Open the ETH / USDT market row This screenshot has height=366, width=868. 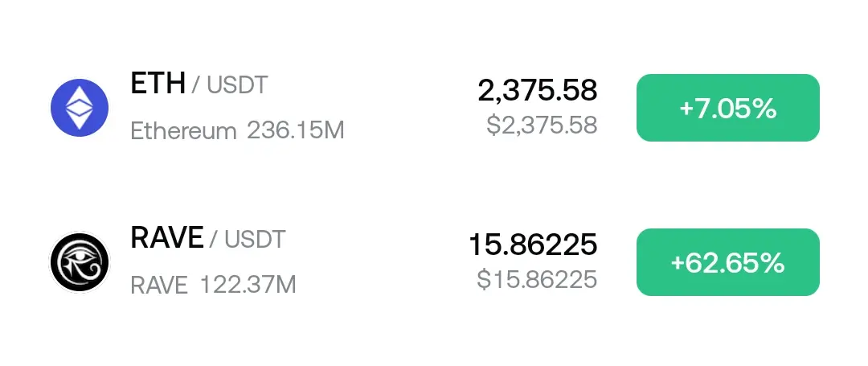(x=434, y=108)
